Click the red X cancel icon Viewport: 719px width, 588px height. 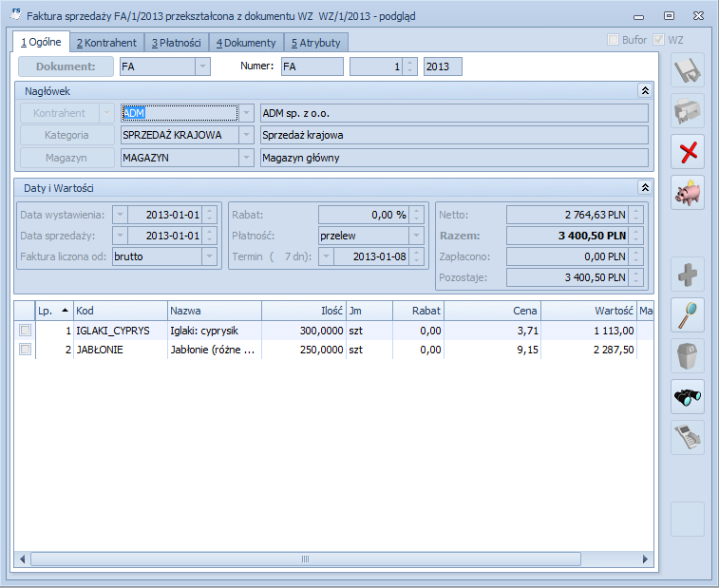click(688, 152)
